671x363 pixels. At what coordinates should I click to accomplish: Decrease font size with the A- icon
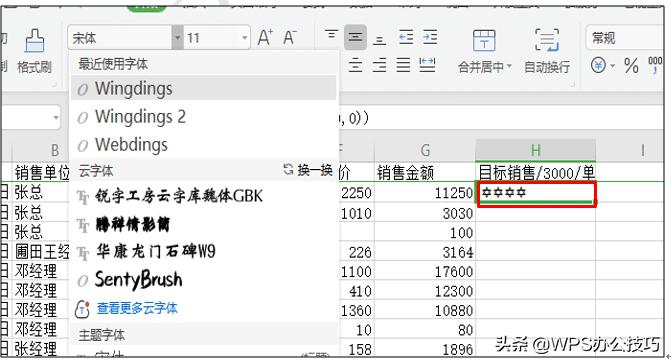coord(290,38)
